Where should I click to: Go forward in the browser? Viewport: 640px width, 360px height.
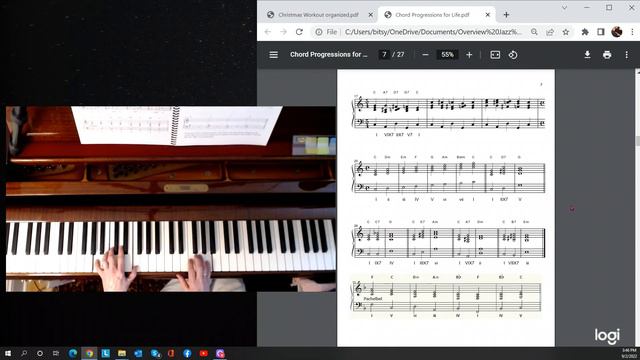tap(283, 32)
